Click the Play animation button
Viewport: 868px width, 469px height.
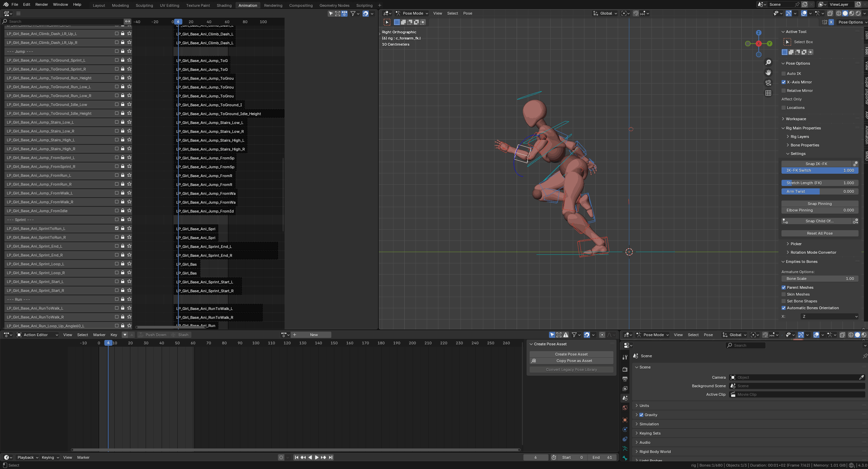[317, 457]
